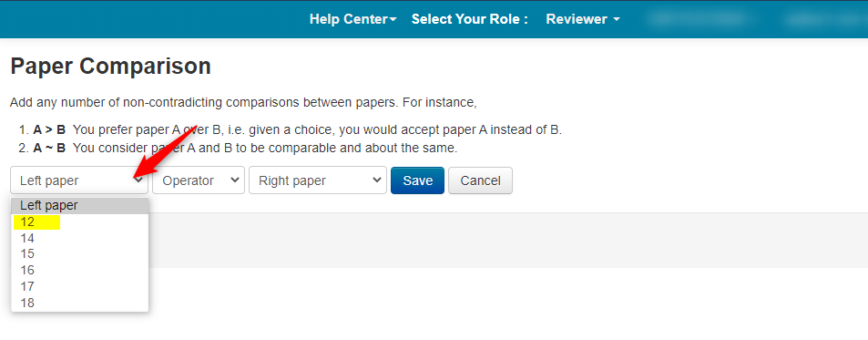
Task: Click the Operator dropdown chevron
Action: [x=235, y=180]
